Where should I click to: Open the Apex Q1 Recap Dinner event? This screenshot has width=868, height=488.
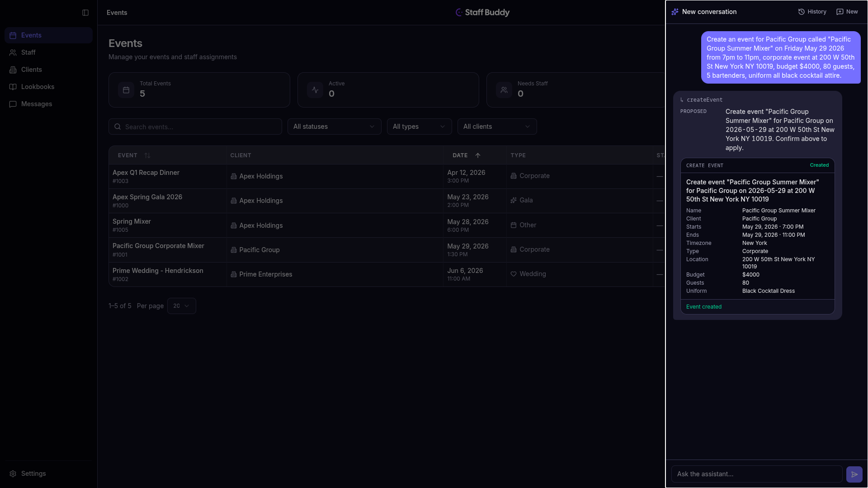146,173
